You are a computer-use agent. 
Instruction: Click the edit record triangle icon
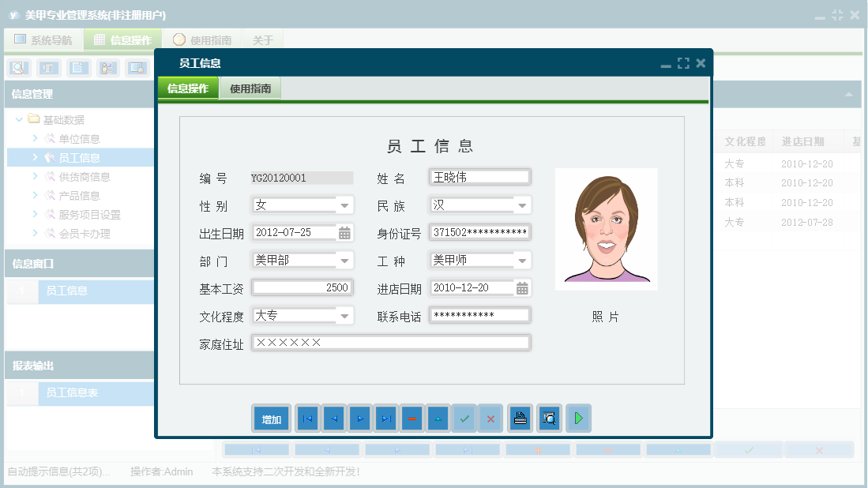pyautogui.click(x=438, y=419)
